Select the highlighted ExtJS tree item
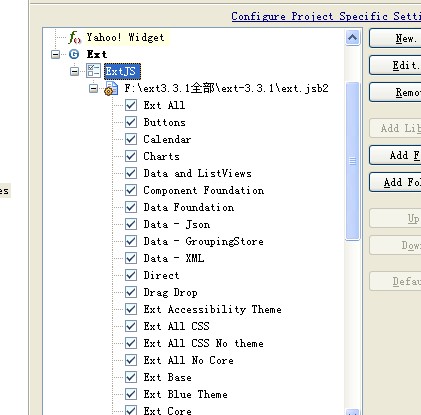The height and width of the screenshot is (415, 421). (122, 71)
